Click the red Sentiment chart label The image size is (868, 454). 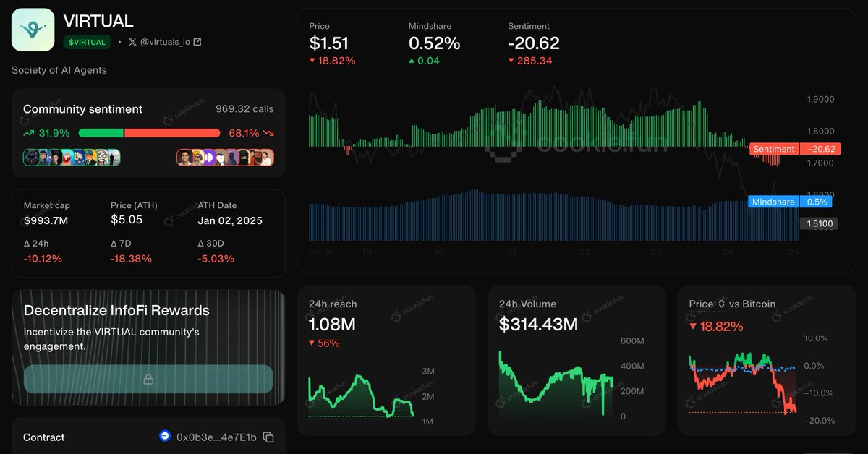tap(773, 149)
